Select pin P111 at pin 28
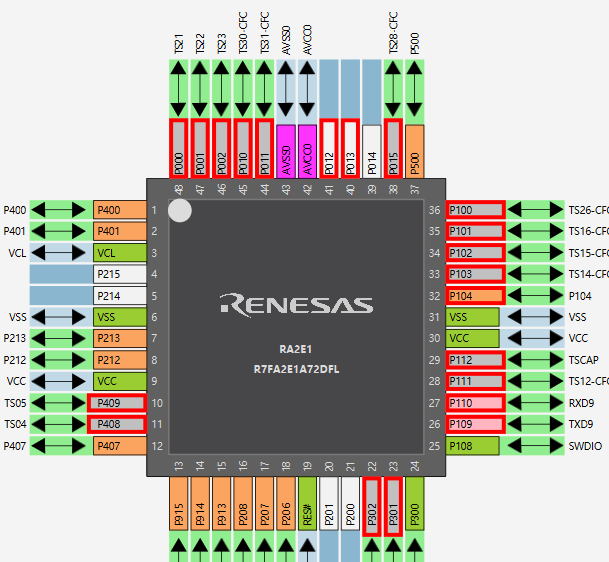Image resolution: width=609 pixels, height=562 pixels. click(x=476, y=381)
